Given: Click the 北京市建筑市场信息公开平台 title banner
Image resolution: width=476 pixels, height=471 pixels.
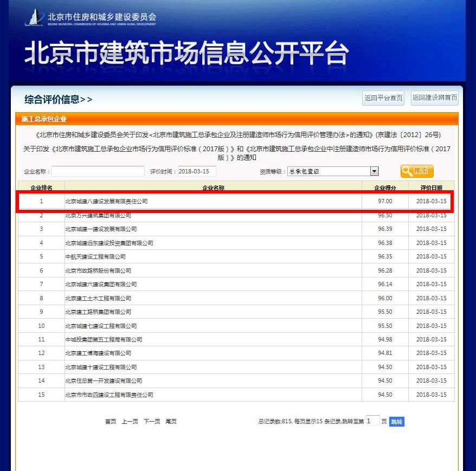Looking at the screenshot, I should (186, 53).
